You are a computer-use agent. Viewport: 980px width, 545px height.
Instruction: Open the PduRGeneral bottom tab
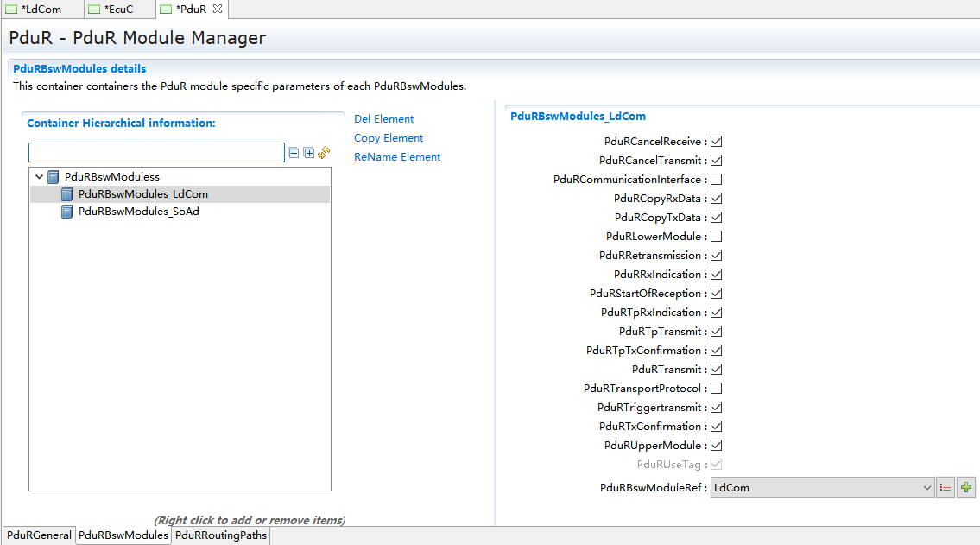click(39, 535)
